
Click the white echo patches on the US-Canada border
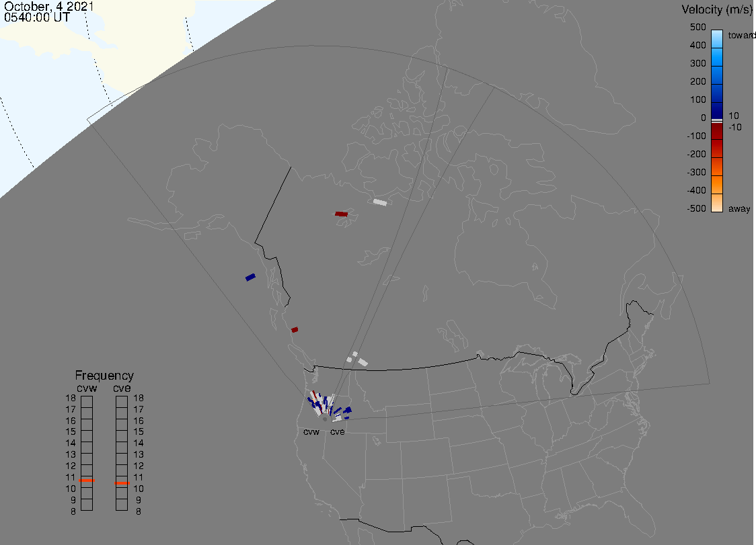pos(357,359)
